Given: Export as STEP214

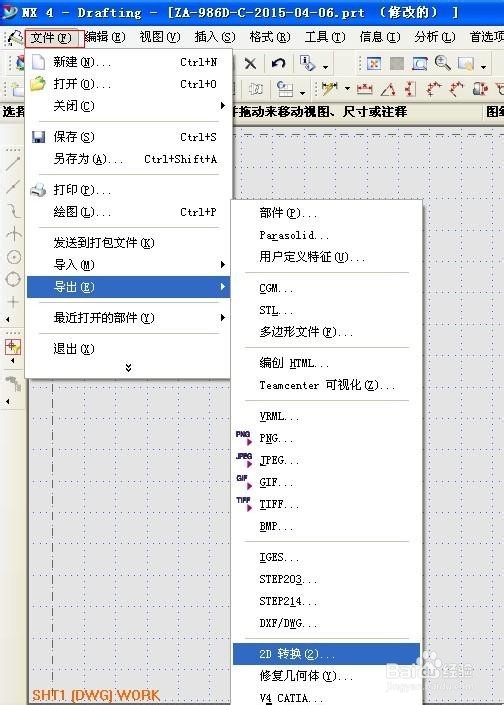Looking at the screenshot, I should [327, 601].
